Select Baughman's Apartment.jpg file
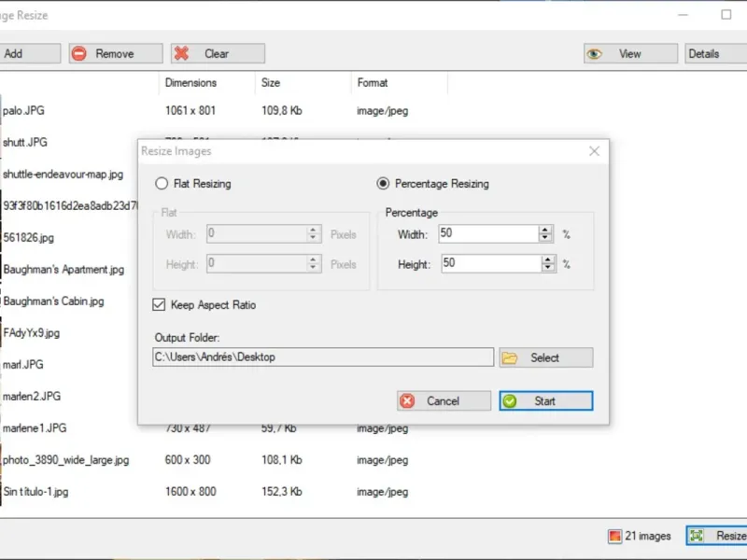 [63, 270]
